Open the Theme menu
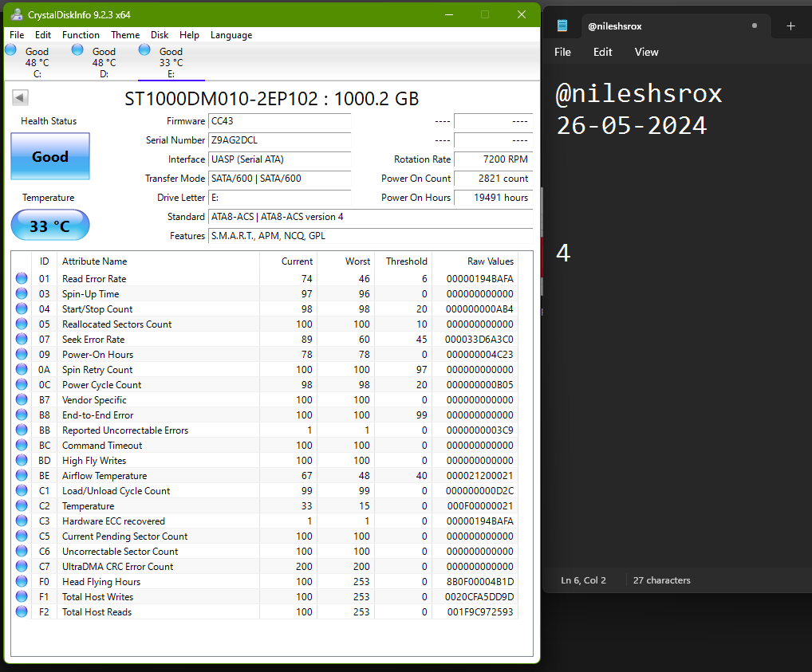812x672 pixels. pyautogui.click(x=125, y=35)
